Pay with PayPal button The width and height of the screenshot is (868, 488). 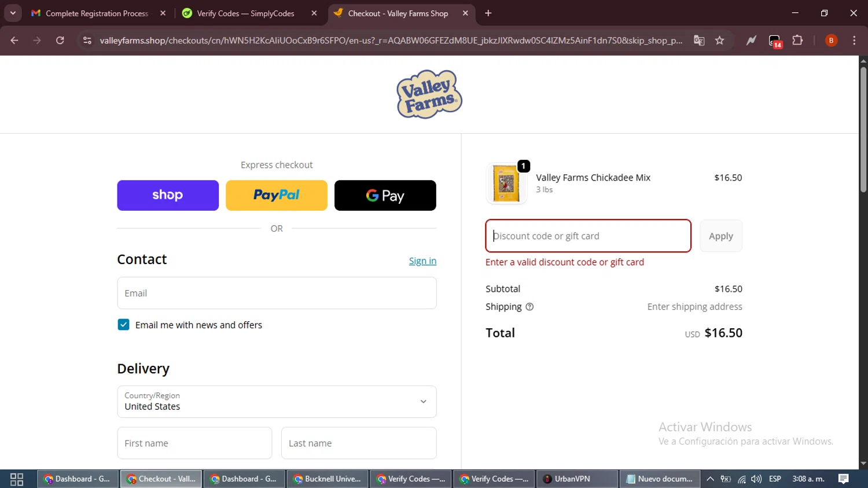pos(277,195)
